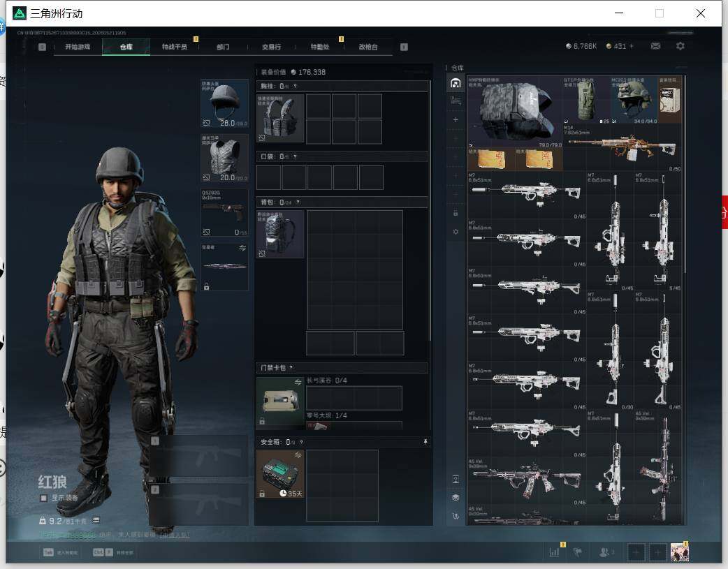Image resolution: width=728 pixels, height=569 pixels.
Task: Select the locked melee knife slot
Action: click(x=225, y=267)
